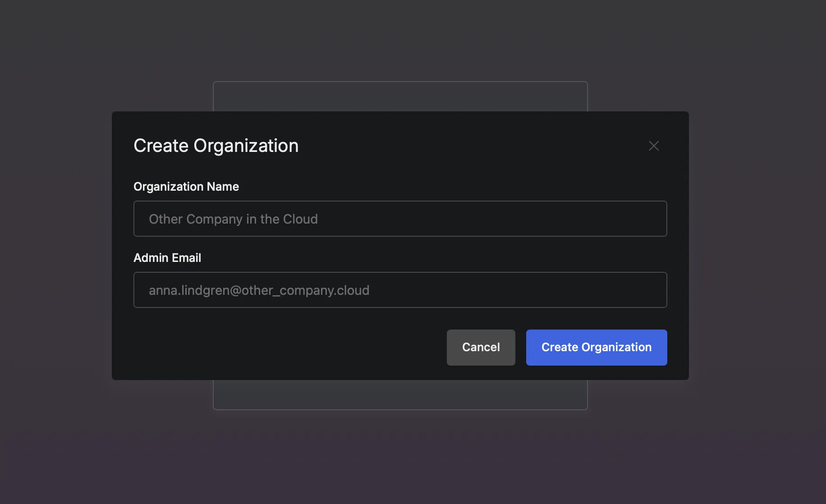Click the panel edge below the dialog
Screen dimensions: 826x504
coord(400,394)
